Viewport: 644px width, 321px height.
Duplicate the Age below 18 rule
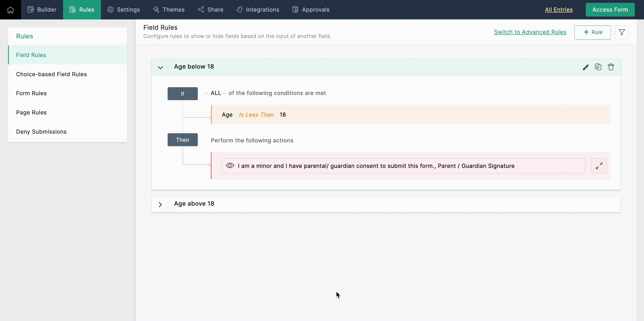click(x=598, y=67)
